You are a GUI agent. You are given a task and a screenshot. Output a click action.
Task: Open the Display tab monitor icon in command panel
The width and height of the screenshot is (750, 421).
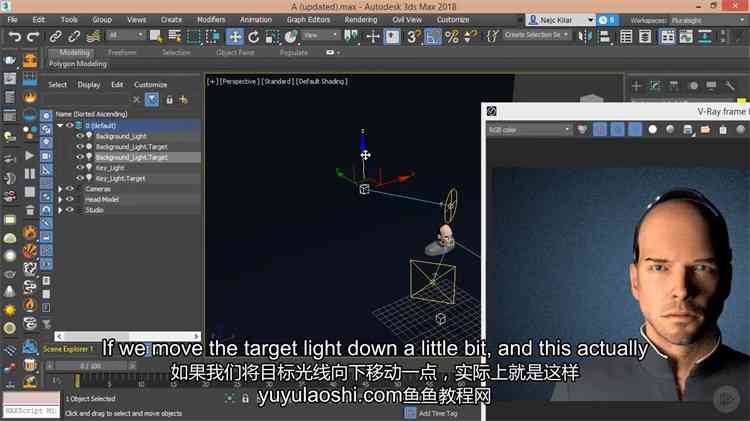coord(711,86)
